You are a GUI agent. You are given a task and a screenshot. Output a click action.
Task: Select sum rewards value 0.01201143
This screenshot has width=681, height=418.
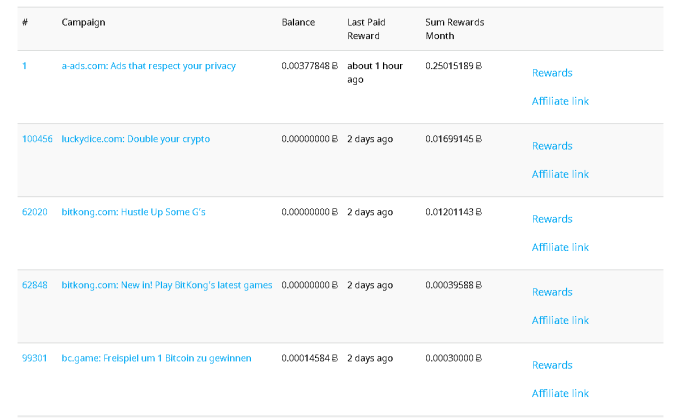pyautogui.click(x=453, y=212)
